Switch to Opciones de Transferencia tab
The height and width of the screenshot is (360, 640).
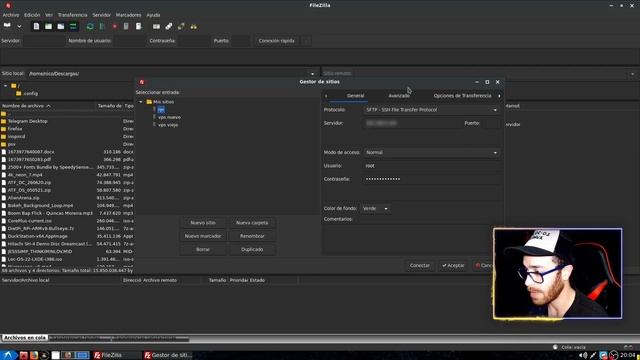click(462, 96)
